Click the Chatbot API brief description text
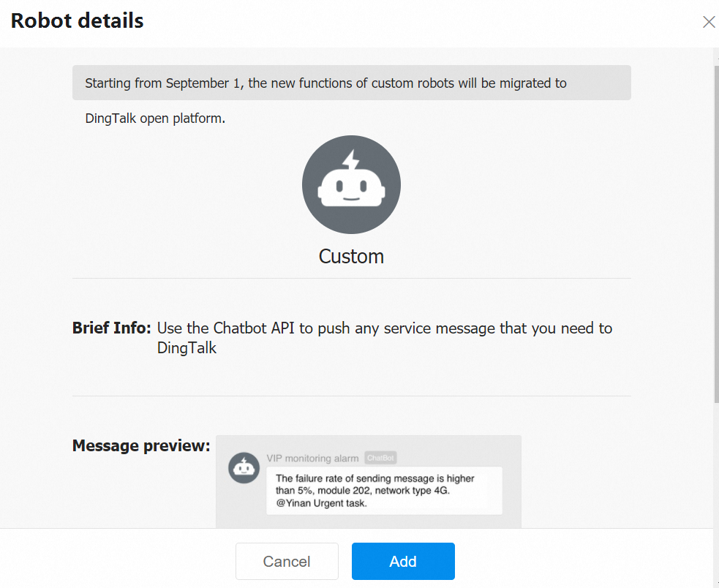719x588 pixels. (385, 338)
